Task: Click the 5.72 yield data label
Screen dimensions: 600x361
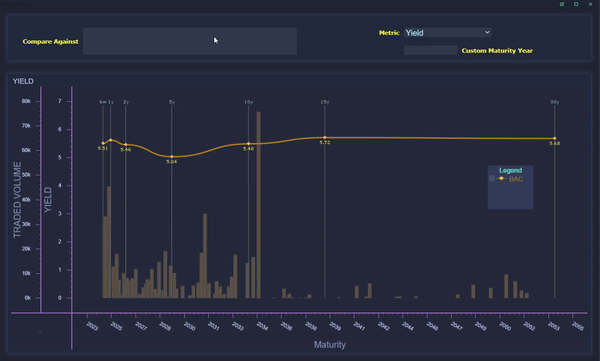Action: coord(324,142)
